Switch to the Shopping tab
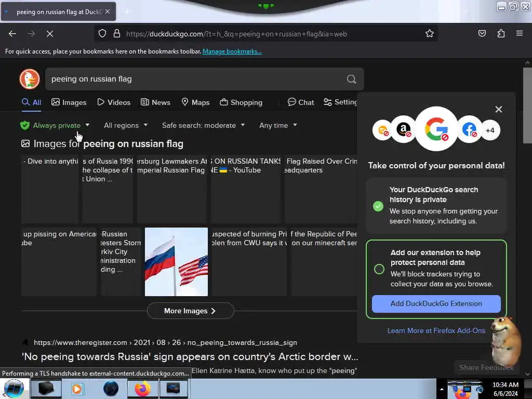This screenshot has width=532, height=399. [x=241, y=102]
